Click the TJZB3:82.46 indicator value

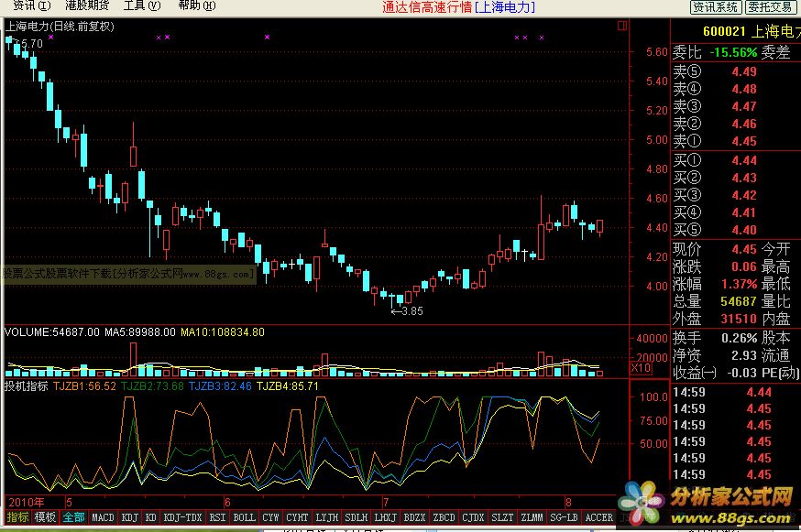220,386
